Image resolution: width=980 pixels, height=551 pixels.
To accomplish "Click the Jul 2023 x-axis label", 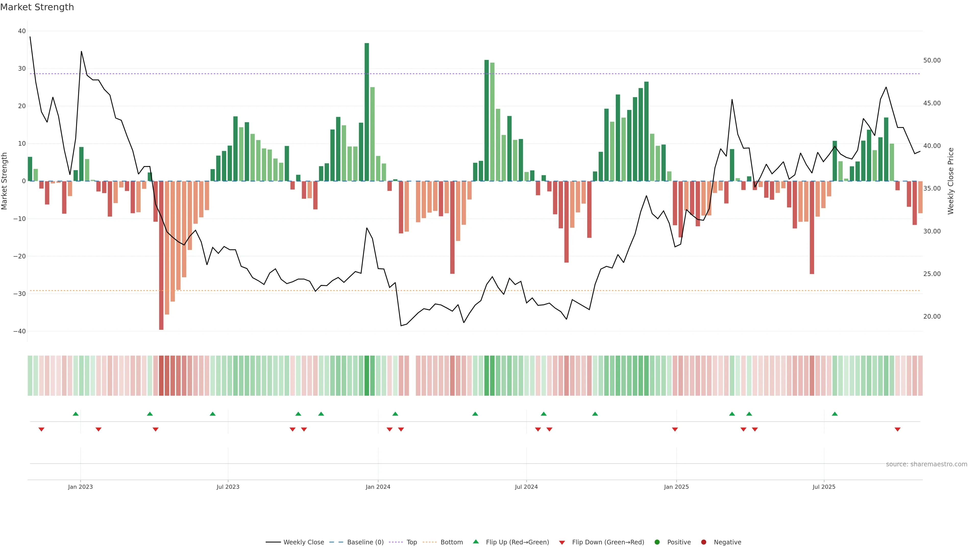I will click(228, 487).
